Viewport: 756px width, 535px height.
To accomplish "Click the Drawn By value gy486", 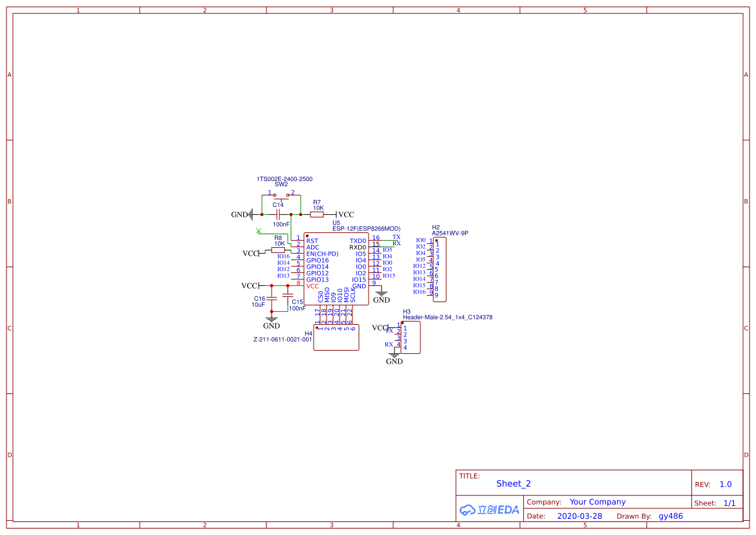I will tap(671, 516).
